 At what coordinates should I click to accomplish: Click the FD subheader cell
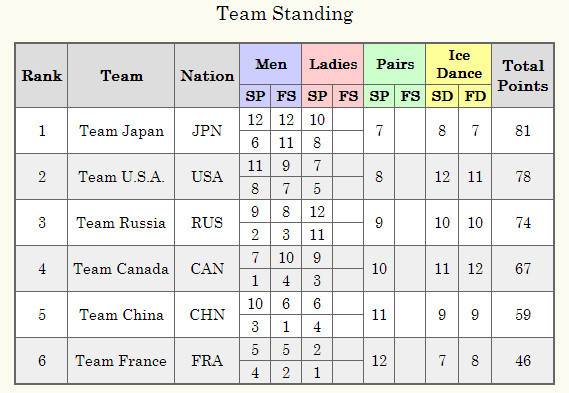click(x=475, y=96)
